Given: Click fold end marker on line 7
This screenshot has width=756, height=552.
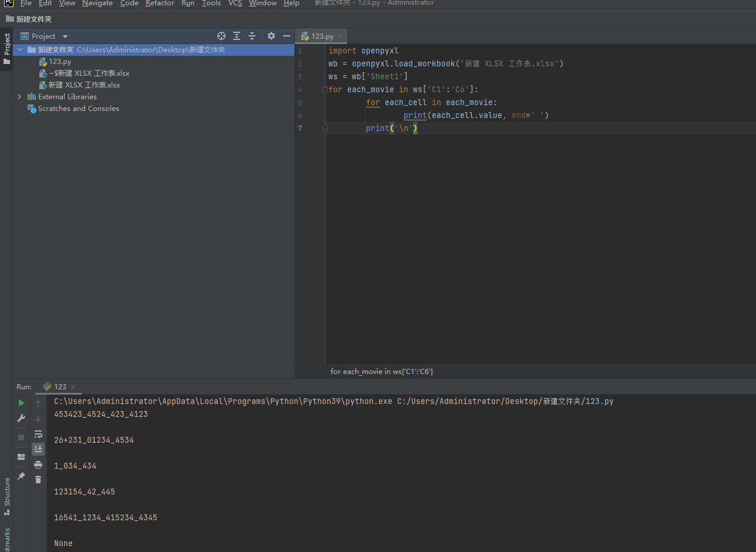Looking at the screenshot, I should click(x=325, y=128).
